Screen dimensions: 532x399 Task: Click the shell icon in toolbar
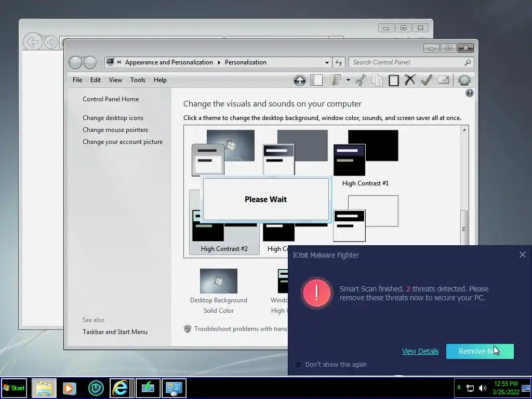point(464,81)
